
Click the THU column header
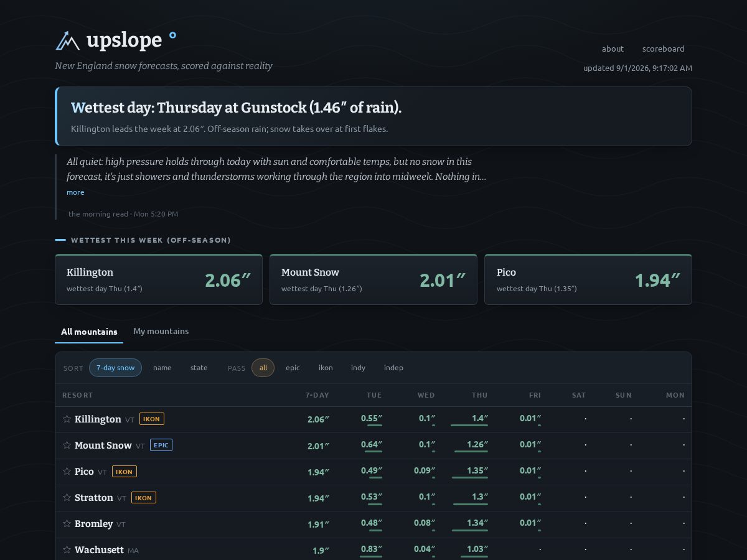pyautogui.click(x=480, y=395)
